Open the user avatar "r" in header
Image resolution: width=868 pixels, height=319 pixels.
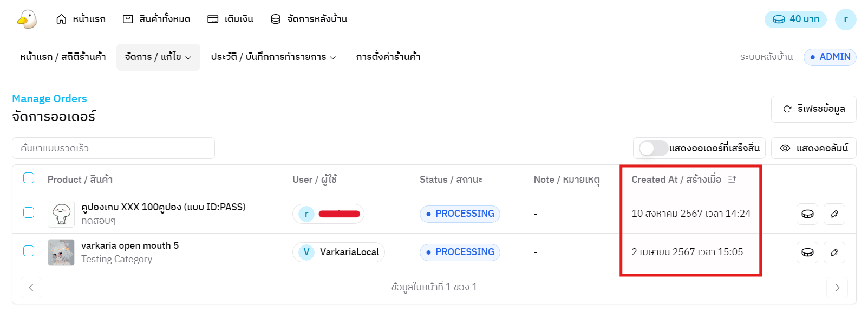[x=845, y=19]
